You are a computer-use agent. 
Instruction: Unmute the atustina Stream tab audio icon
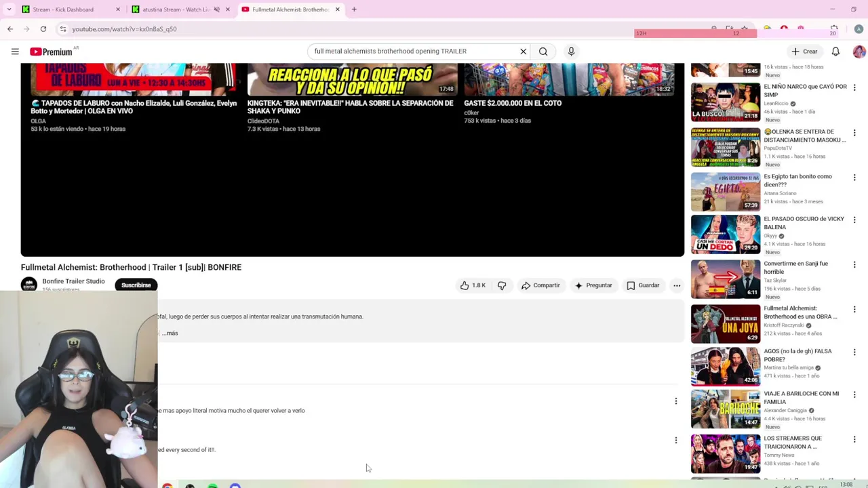click(217, 9)
